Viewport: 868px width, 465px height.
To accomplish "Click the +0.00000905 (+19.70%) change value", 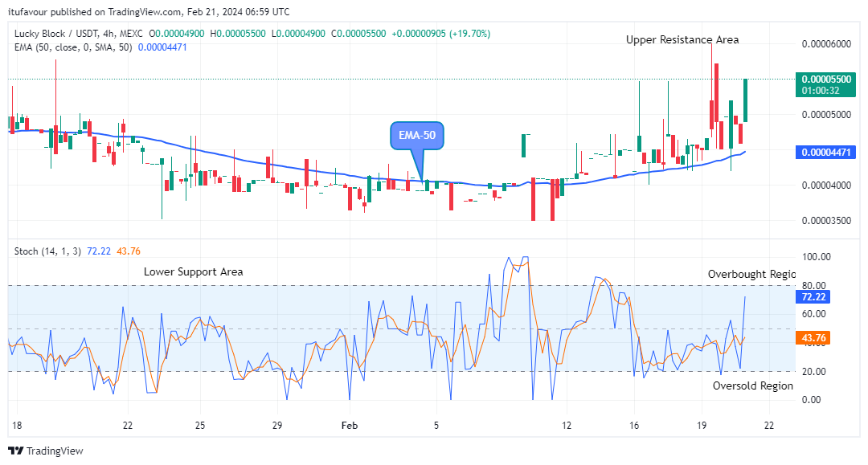I will pos(440,34).
